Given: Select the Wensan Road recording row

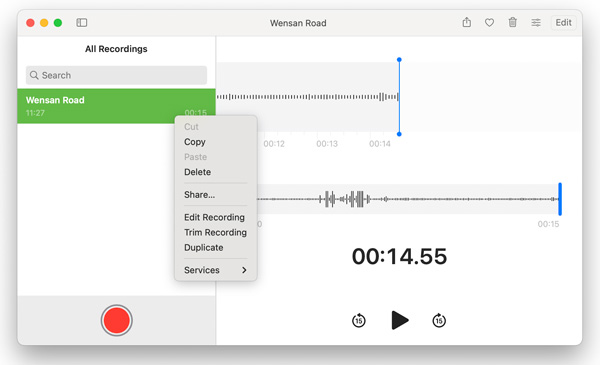Looking at the screenshot, I should pos(116,106).
